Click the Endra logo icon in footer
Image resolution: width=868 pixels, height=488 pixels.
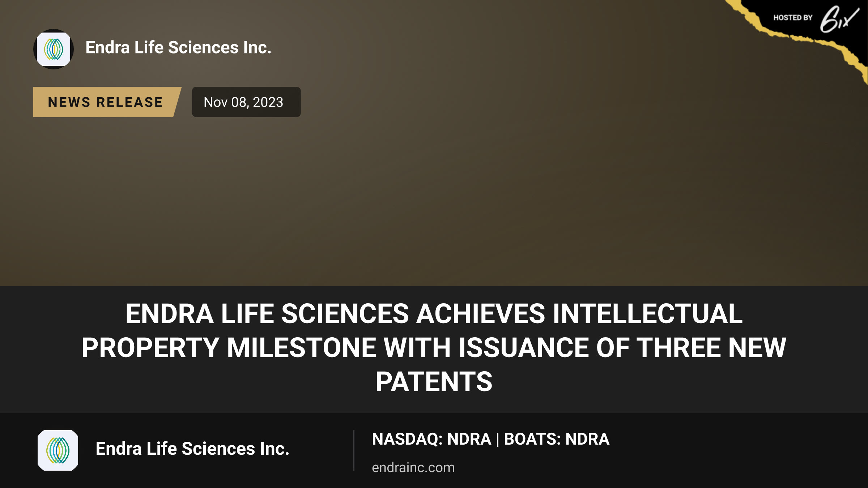pos(58,450)
